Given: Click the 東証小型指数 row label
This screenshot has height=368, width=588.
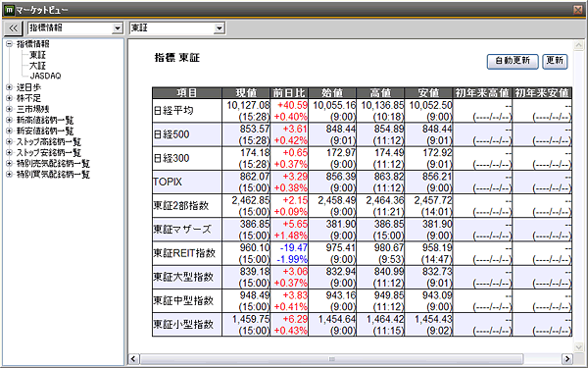Looking at the screenshot, I should tap(183, 324).
